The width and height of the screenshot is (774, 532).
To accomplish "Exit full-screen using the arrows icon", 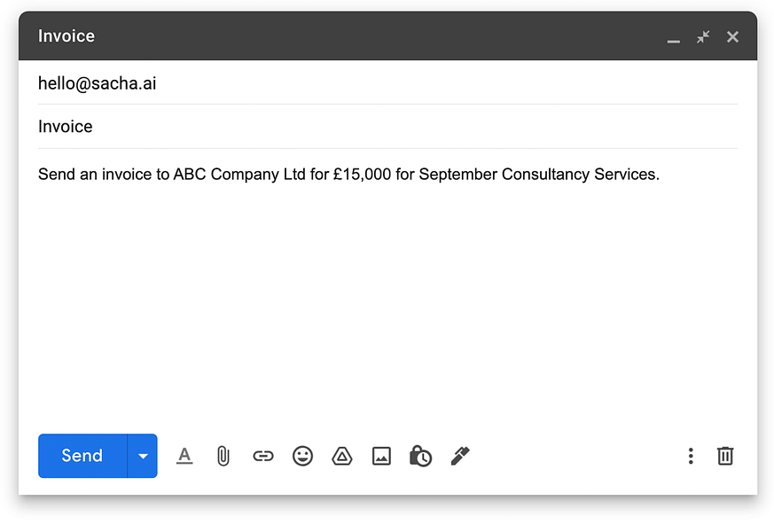I will pyautogui.click(x=703, y=36).
